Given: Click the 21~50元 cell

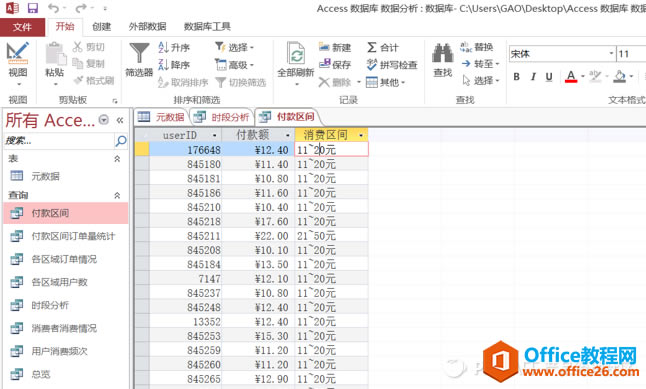Looking at the screenshot, I should pyautogui.click(x=332, y=236).
